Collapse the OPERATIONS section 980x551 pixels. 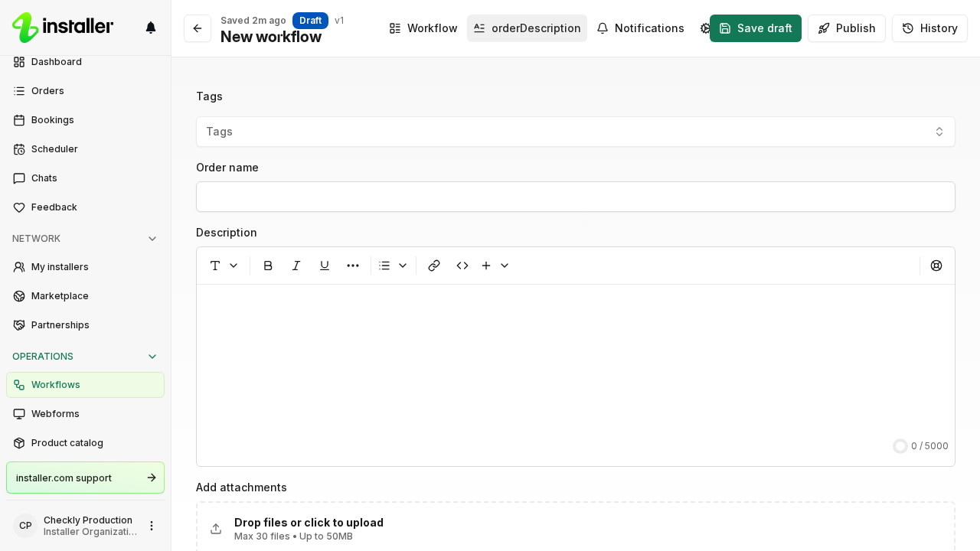coord(85,357)
